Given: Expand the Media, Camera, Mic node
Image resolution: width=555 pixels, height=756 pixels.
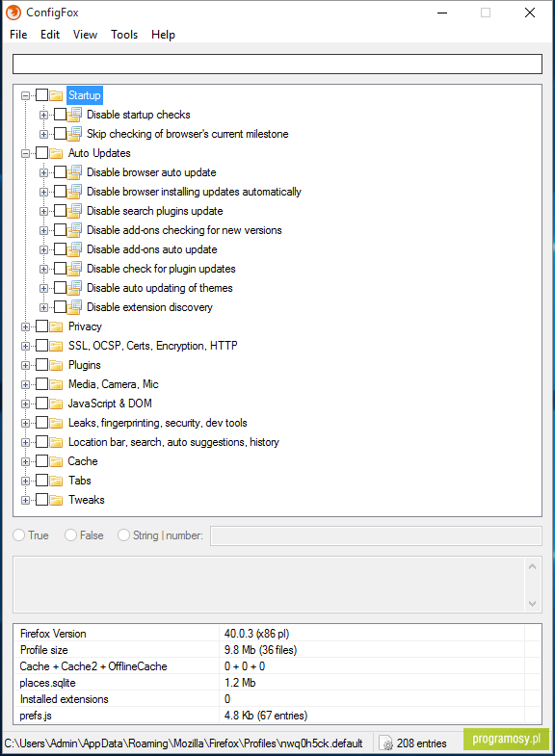Looking at the screenshot, I should 26,385.
